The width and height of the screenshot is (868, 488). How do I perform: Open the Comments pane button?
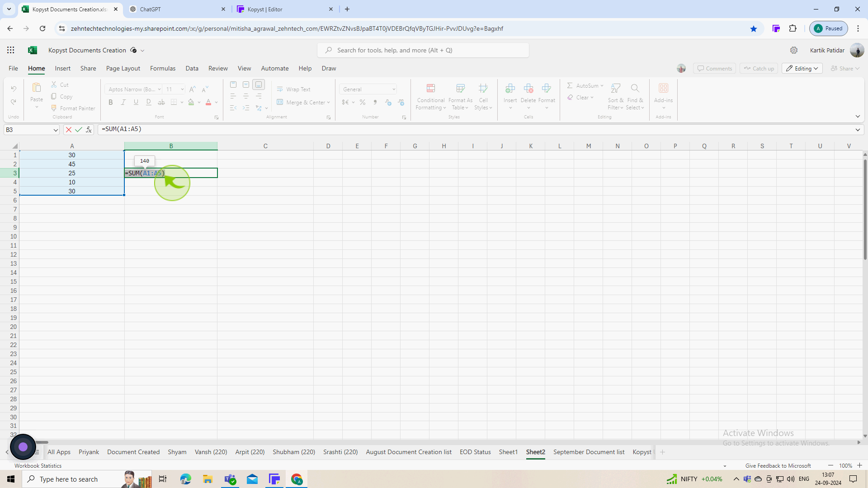[714, 68]
